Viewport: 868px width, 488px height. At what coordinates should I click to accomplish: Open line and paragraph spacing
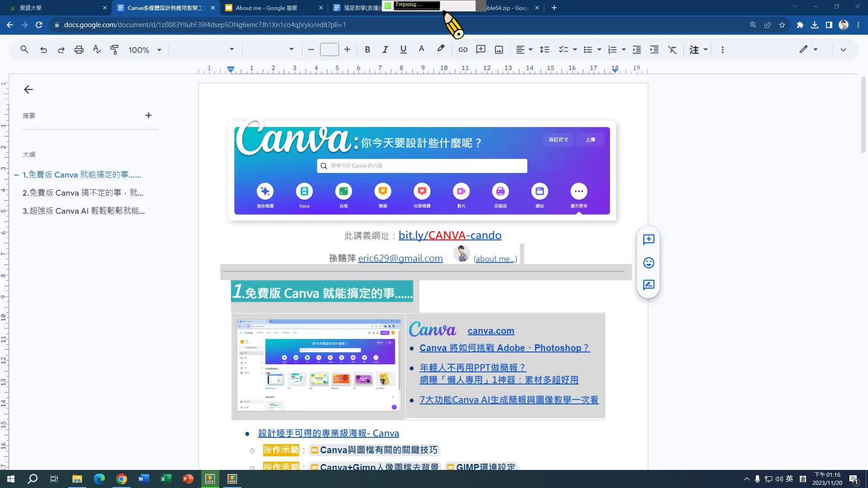[545, 50]
